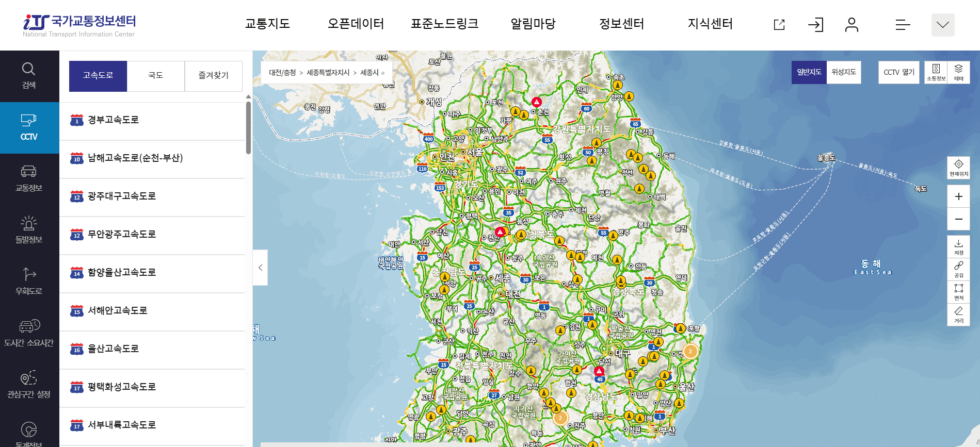
Task: Click the 소통정보 map layer icon
Action: click(936, 72)
